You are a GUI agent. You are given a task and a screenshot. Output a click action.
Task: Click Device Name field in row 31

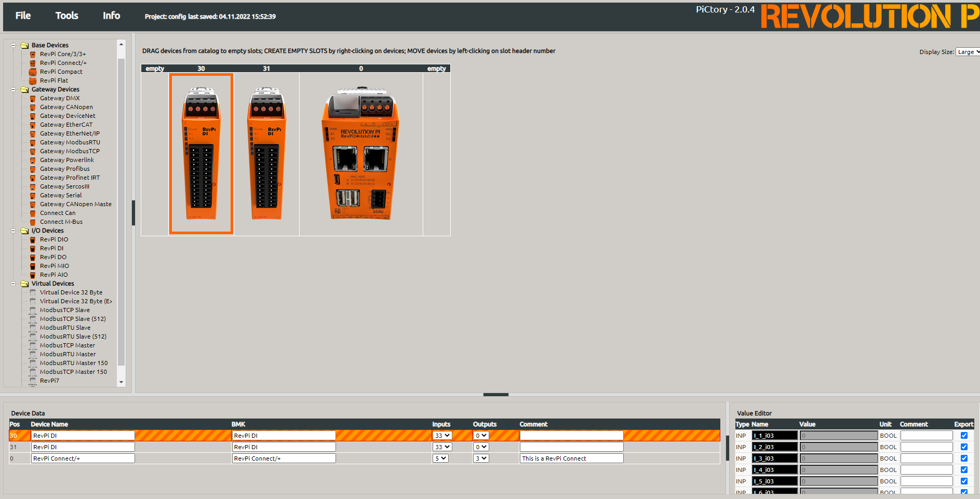(x=83, y=447)
